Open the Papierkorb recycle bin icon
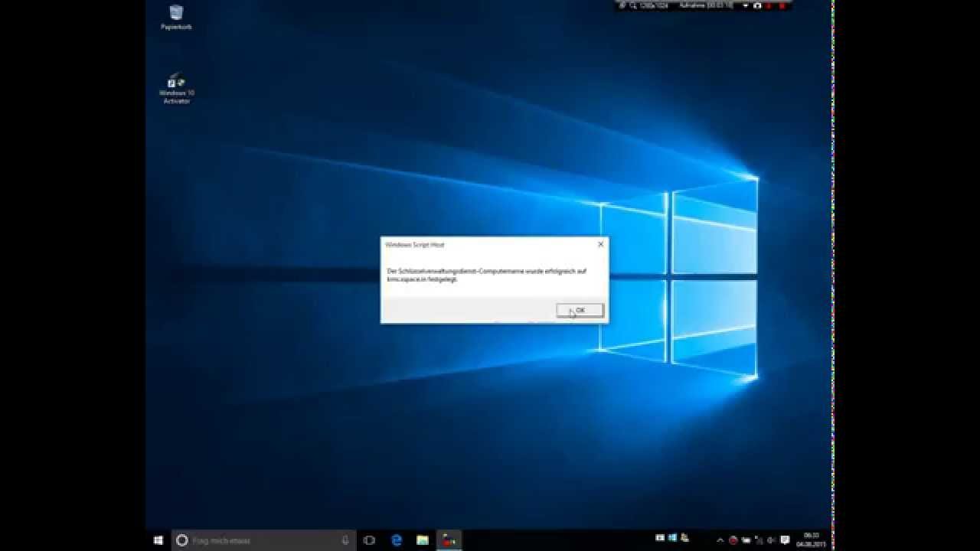Image resolution: width=980 pixels, height=551 pixels. 176,17
